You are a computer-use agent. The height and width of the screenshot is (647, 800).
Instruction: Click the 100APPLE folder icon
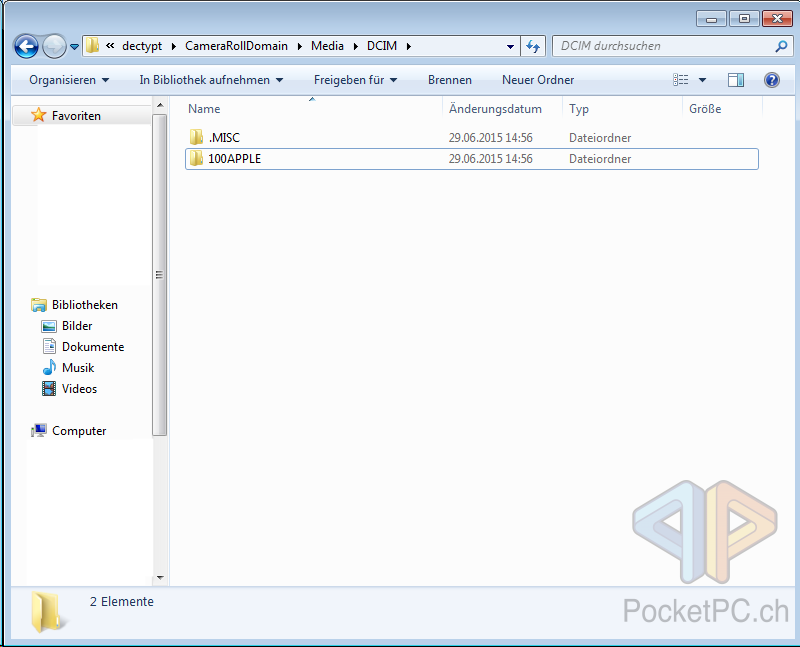(x=196, y=158)
